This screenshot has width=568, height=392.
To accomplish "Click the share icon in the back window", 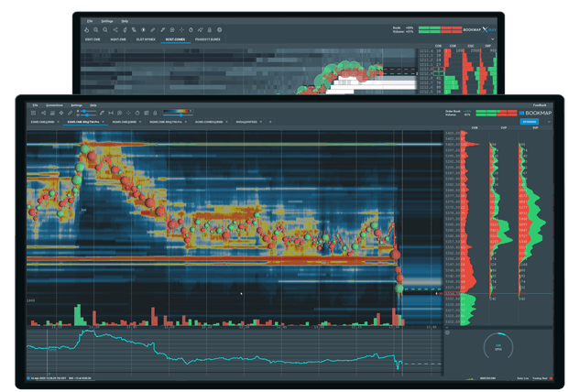I will click(x=115, y=30).
